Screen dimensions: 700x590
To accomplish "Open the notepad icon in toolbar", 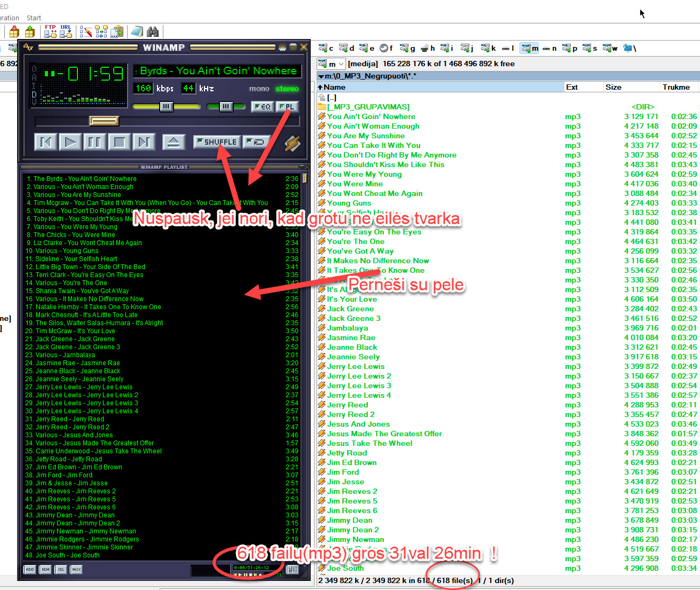I will [137, 32].
